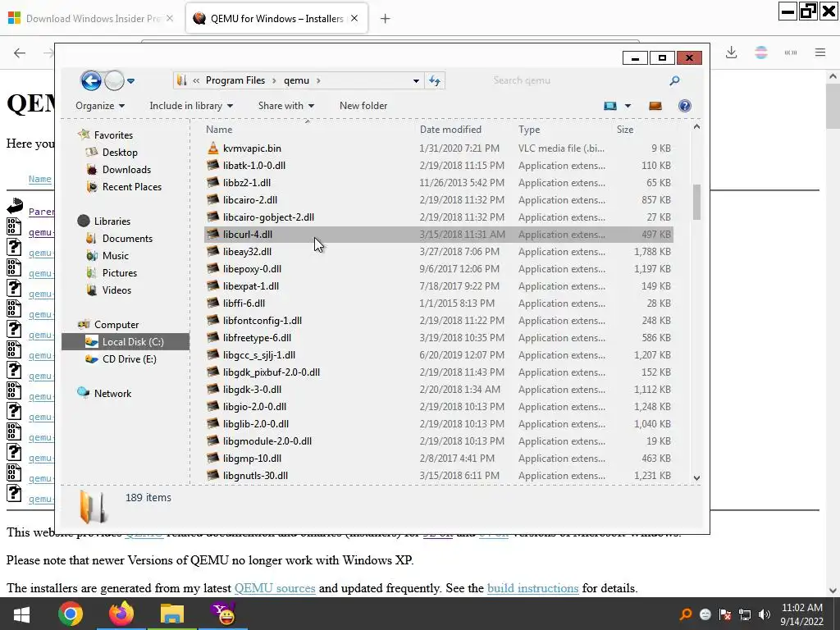Sort by the Type column header
Viewport: 840px width, 630px height.
(529, 129)
